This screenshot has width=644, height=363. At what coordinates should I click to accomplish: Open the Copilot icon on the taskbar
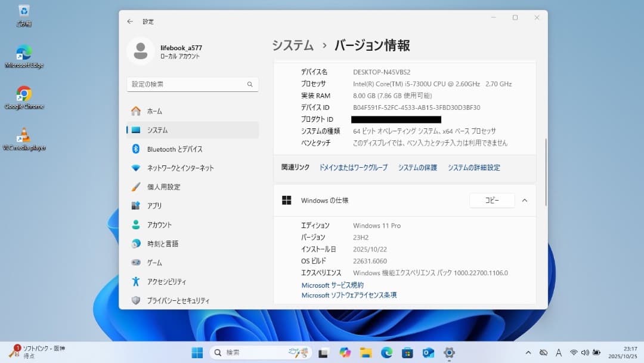(345, 352)
